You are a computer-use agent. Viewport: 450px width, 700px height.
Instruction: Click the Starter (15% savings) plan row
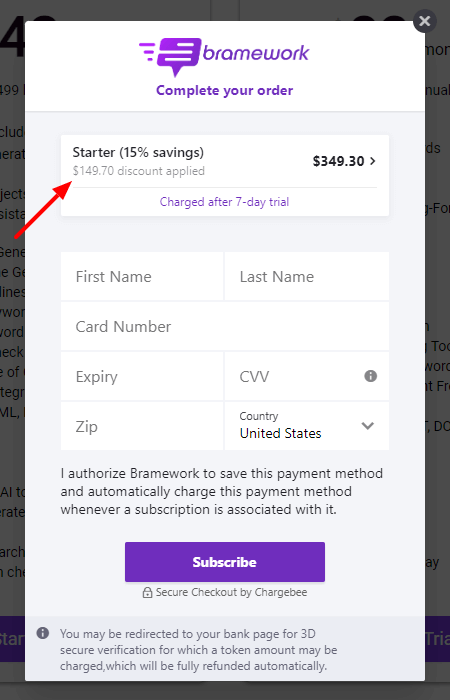225,161
